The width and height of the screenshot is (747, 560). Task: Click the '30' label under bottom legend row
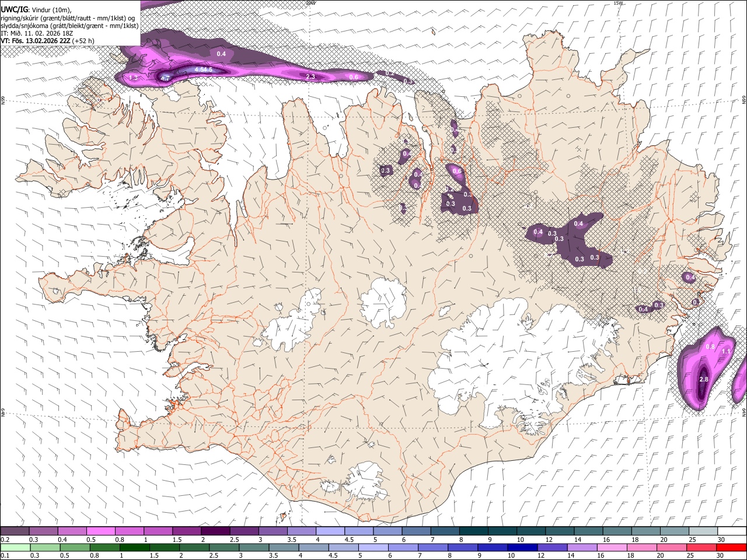point(719,555)
